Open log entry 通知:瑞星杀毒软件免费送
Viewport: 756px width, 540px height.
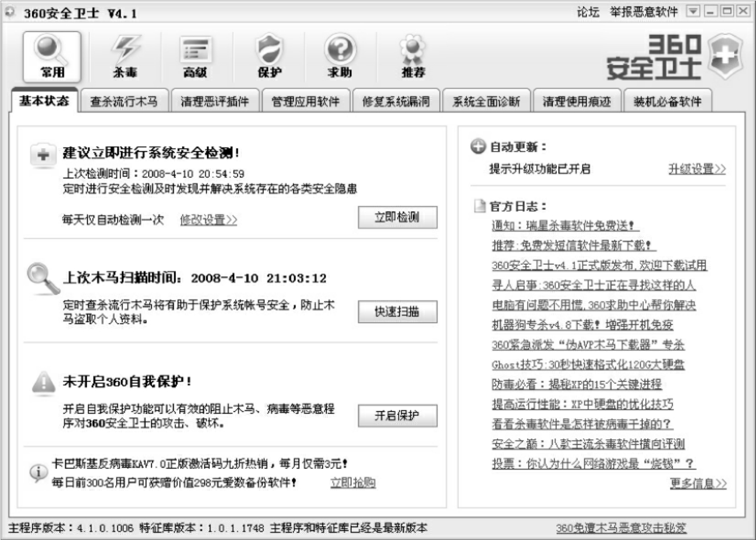[x=565, y=226]
